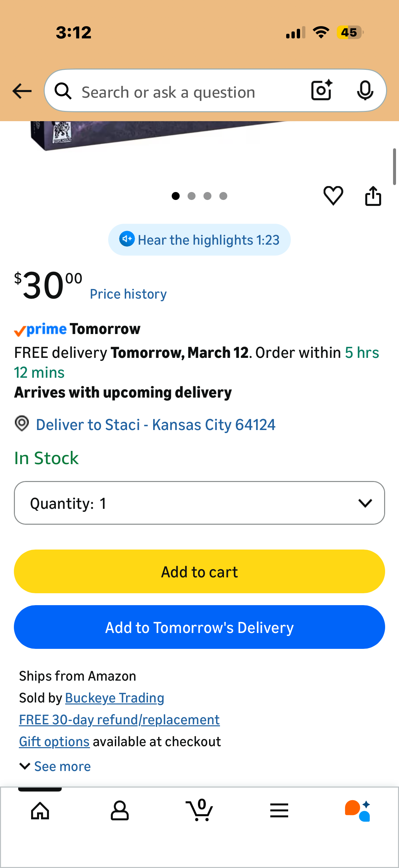Open Price history link
This screenshot has height=868, width=399.
click(128, 294)
